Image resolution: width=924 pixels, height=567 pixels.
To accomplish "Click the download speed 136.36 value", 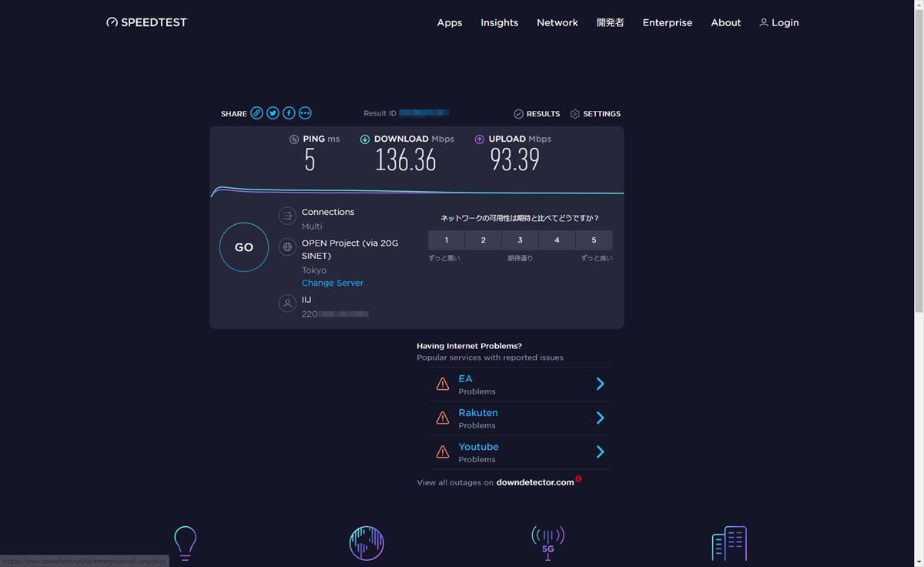I will pyautogui.click(x=406, y=159).
